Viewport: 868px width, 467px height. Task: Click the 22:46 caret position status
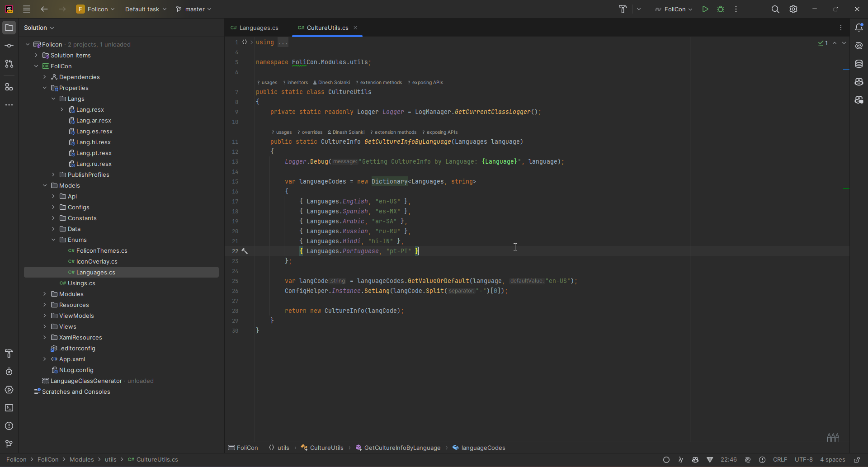click(x=729, y=460)
